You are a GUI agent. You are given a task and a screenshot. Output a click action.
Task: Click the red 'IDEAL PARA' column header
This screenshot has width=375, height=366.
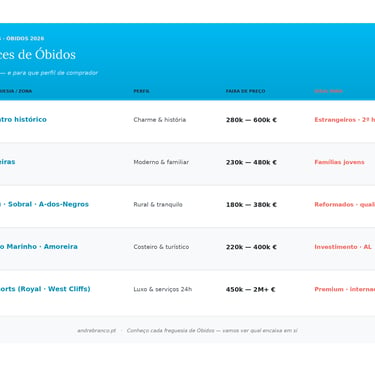[328, 91]
